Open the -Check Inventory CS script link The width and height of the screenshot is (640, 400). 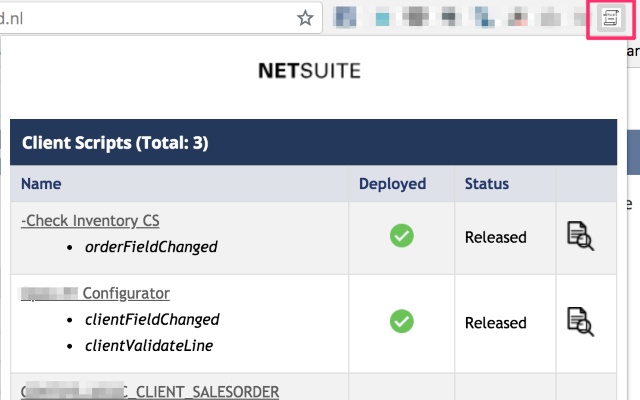(90, 220)
